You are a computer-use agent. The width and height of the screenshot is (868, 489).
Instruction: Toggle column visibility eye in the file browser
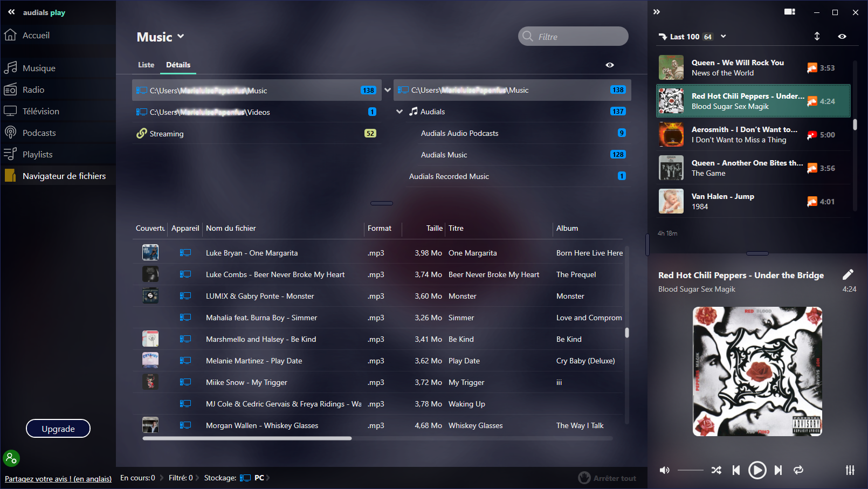pos(610,65)
